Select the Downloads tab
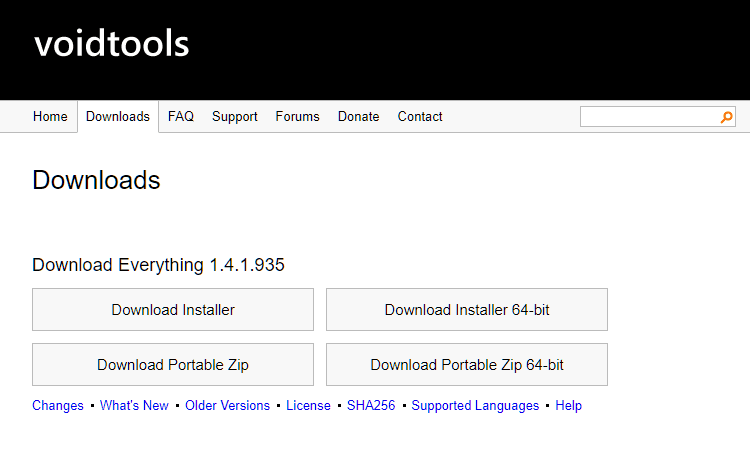Screen dimensions: 750x455 118,116
